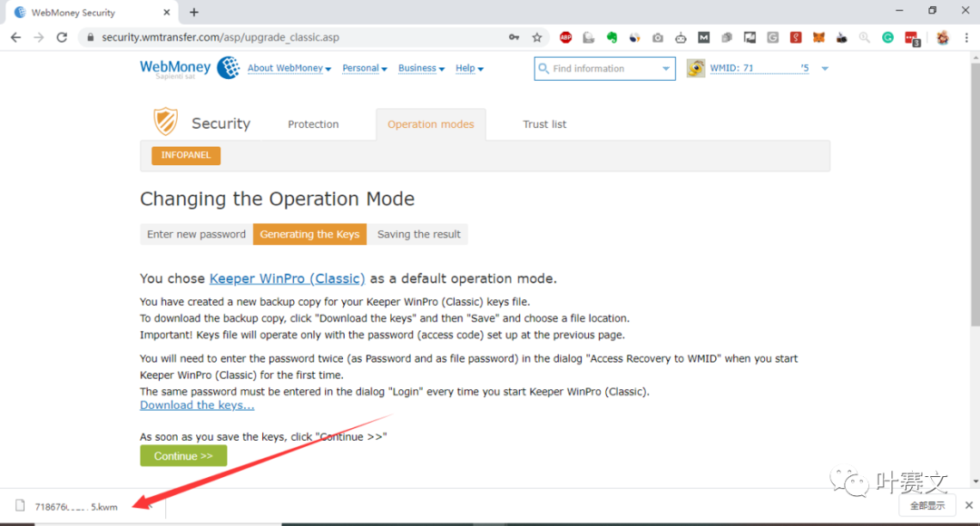Click the Adblock Plus extension icon
The width and height of the screenshot is (980, 526).
(565, 37)
